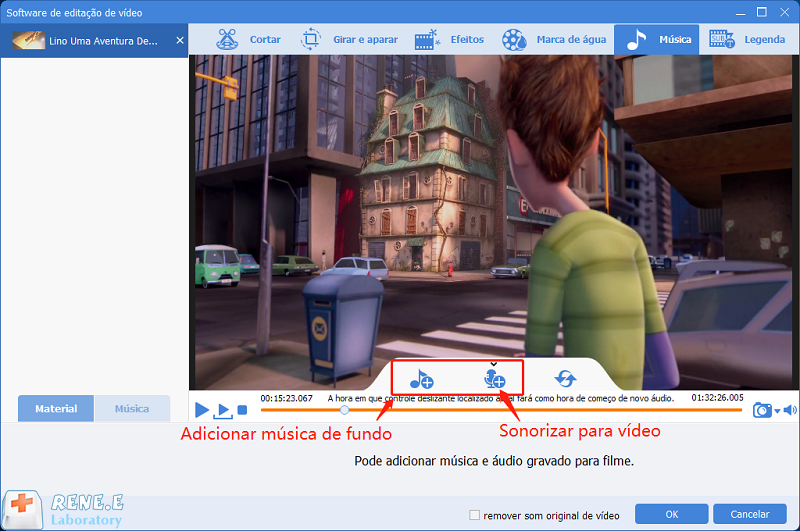Click the current time 00:15:23.067
This screenshot has width=800, height=531.
(287, 398)
